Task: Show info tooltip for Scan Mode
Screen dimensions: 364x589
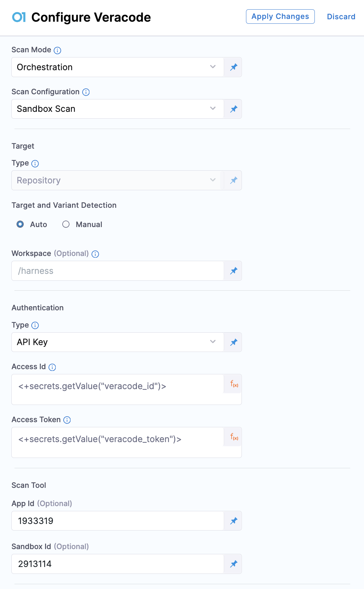Action: pyautogui.click(x=57, y=50)
